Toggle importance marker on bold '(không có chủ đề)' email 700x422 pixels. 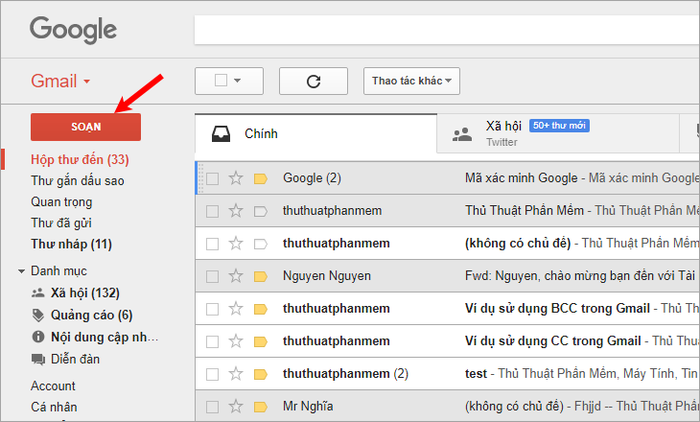point(260,244)
